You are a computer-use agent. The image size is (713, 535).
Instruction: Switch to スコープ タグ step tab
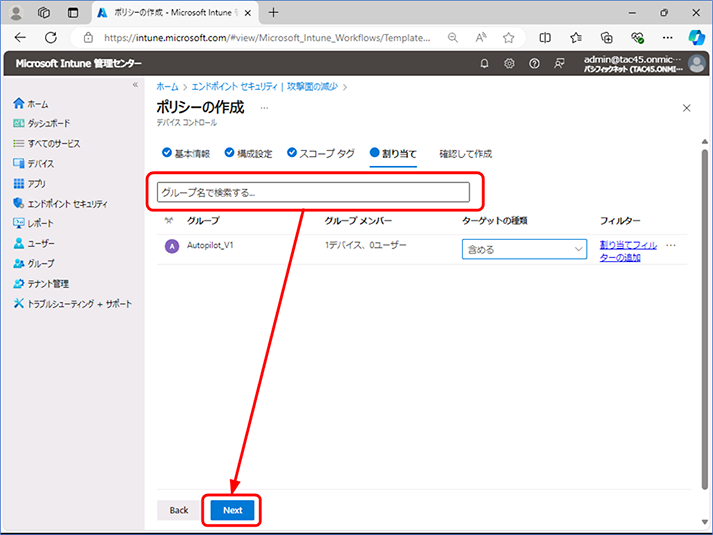[321, 154]
